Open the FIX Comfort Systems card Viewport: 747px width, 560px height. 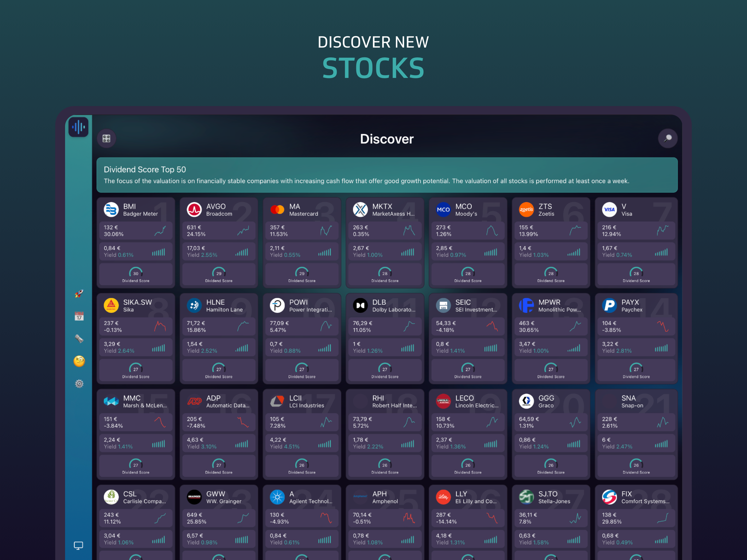coord(636,520)
